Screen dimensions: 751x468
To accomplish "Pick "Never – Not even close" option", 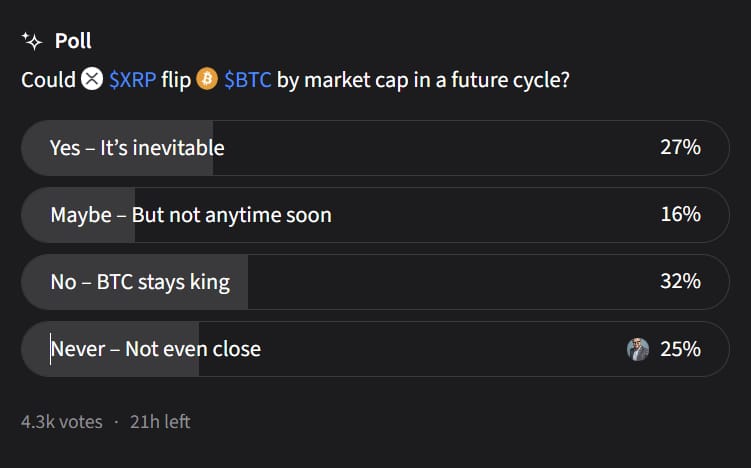I will [156, 349].
